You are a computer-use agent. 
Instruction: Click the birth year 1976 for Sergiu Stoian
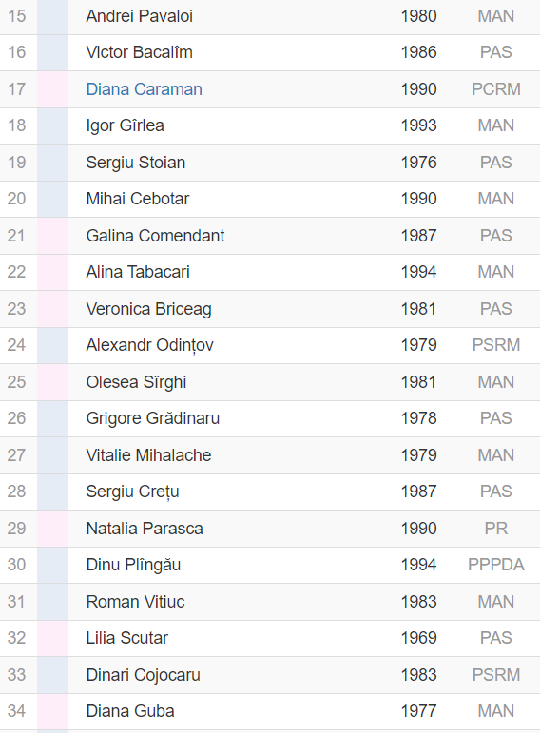tap(419, 163)
